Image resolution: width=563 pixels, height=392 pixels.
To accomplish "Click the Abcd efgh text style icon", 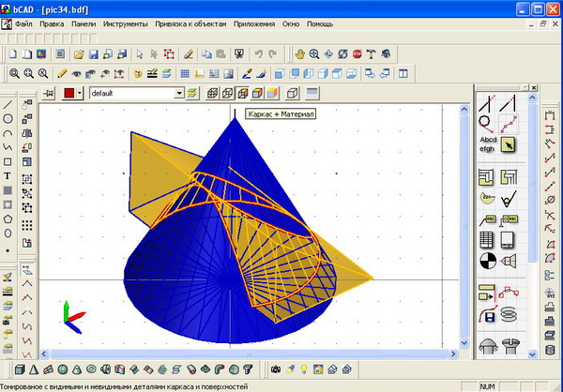I will tap(487, 144).
